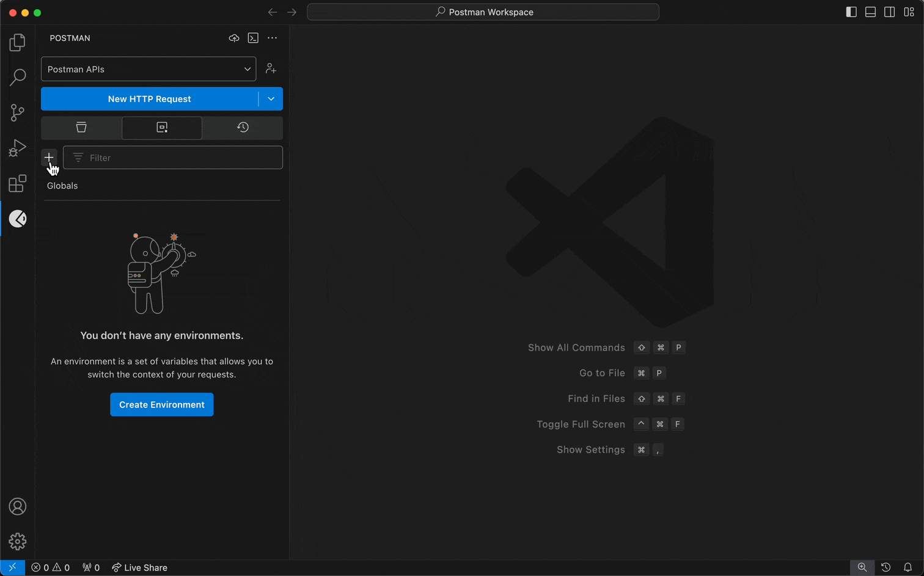Open the Postman console terminal icon
Image resolution: width=924 pixels, height=576 pixels.
(253, 38)
